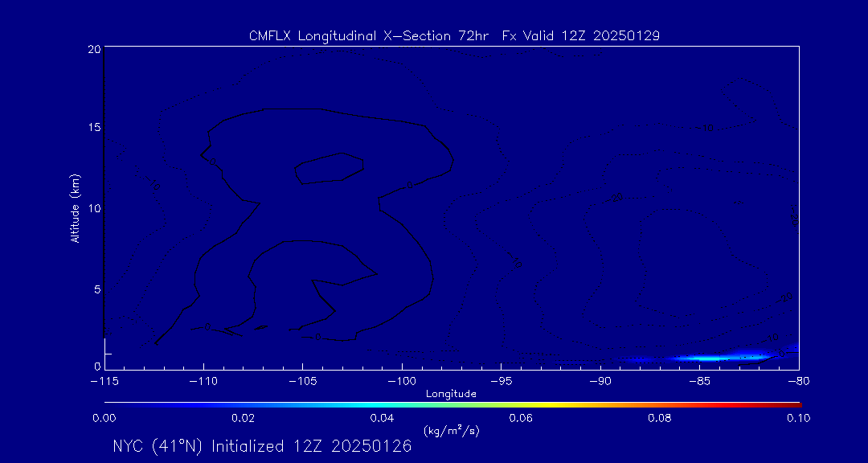
Task: Click the longitude tick label -90
Action: click(600, 382)
